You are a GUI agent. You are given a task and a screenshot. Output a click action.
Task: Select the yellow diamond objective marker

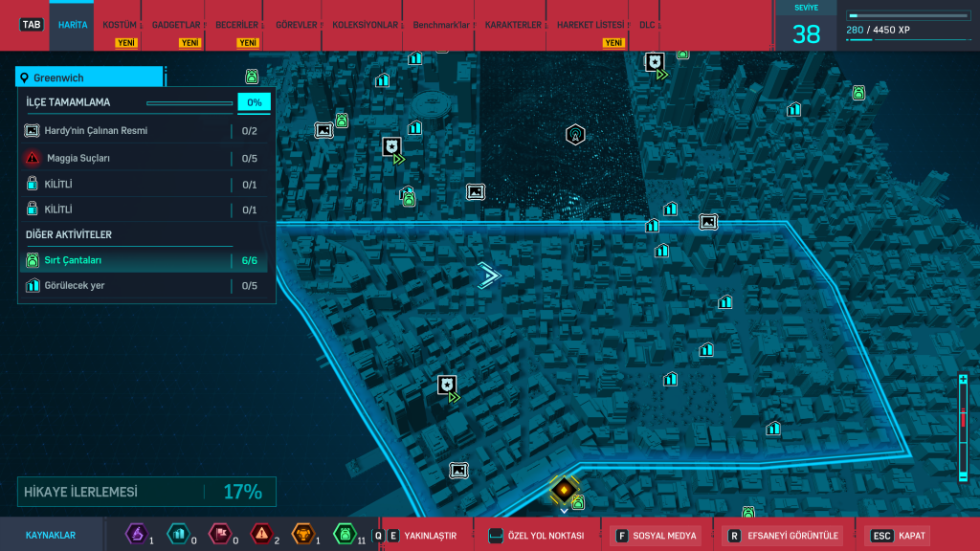[564, 490]
